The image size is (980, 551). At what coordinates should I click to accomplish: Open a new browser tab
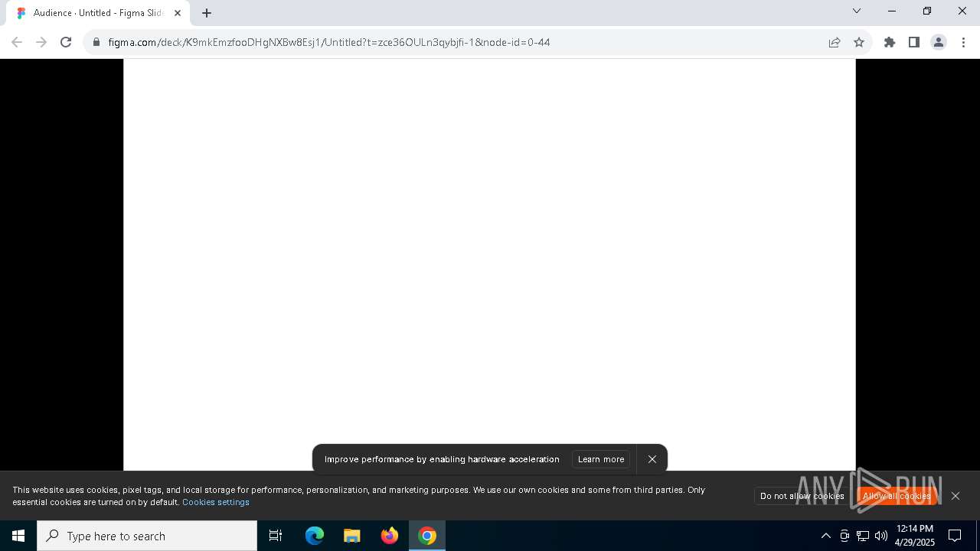[x=207, y=13]
